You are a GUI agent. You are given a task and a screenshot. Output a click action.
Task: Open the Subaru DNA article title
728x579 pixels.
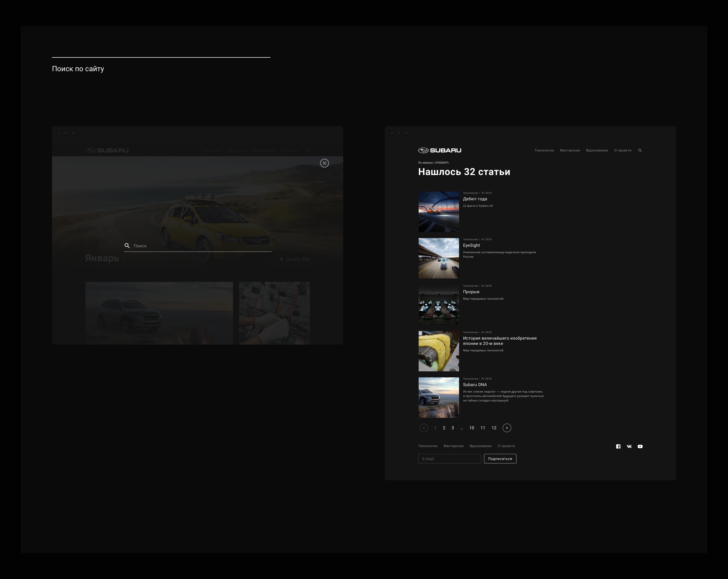point(475,385)
